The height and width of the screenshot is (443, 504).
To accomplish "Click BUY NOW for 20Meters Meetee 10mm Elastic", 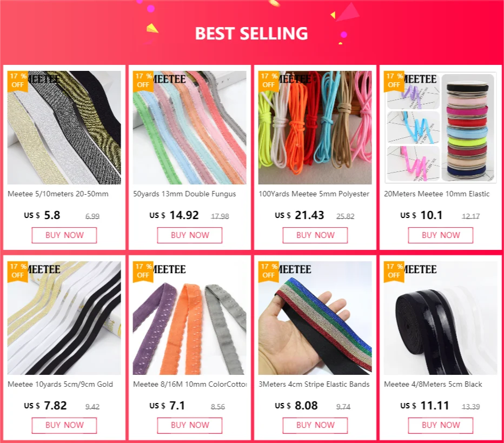I will [x=440, y=235].
